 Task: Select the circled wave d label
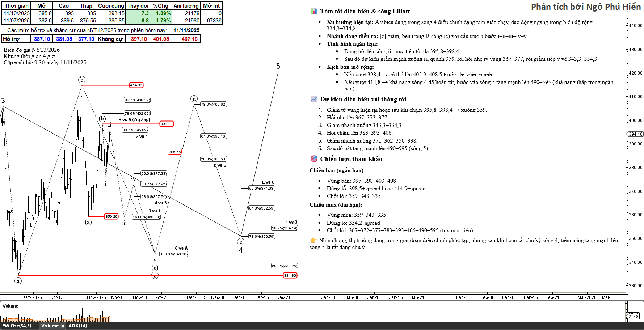[x=194, y=99]
